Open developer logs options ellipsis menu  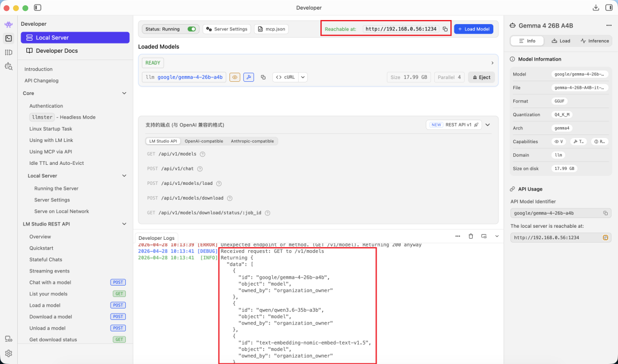coord(458,236)
